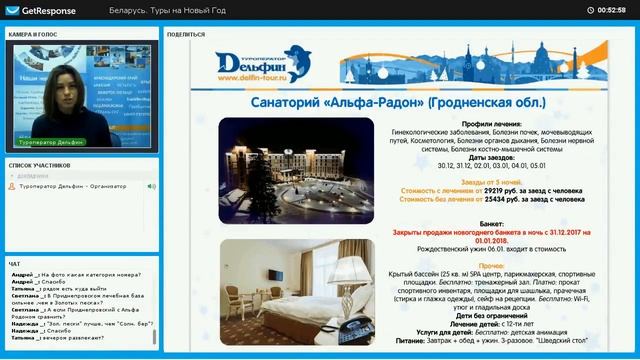Click the 00:52:58 elapsed time

[x=611, y=10]
